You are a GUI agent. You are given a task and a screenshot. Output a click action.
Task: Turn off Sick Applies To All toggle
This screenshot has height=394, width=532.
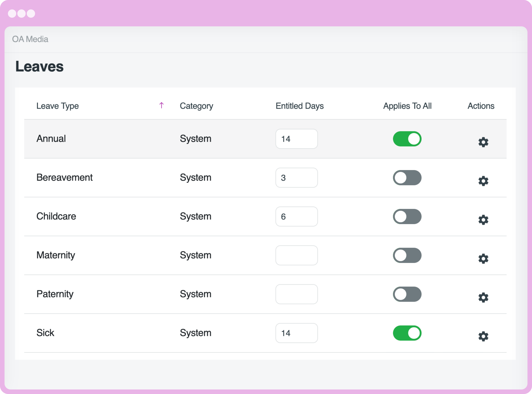[407, 333]
